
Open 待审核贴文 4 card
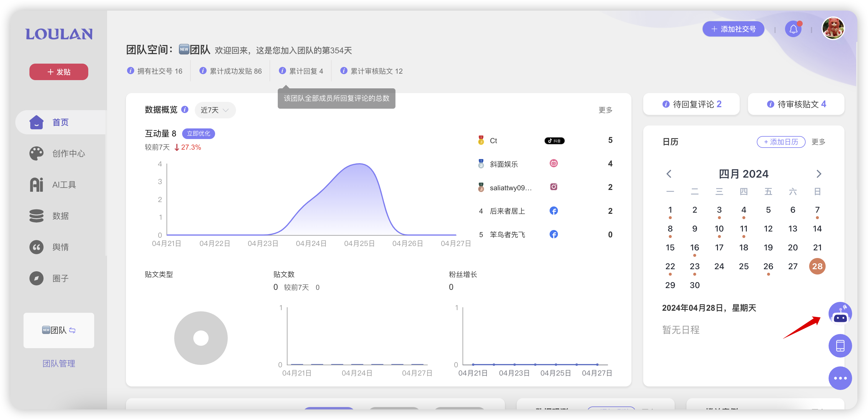coord(796,104)
